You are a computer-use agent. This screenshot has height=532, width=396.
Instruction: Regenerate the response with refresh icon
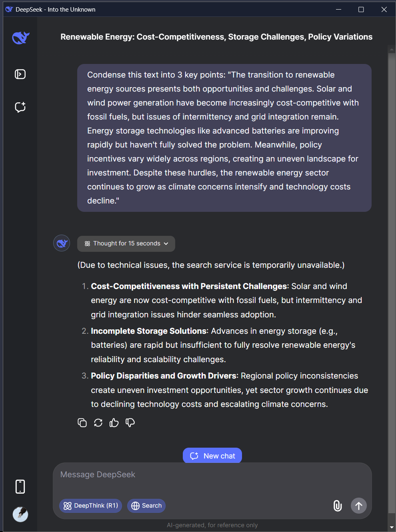pyautogui.click(x=98, y=422)
